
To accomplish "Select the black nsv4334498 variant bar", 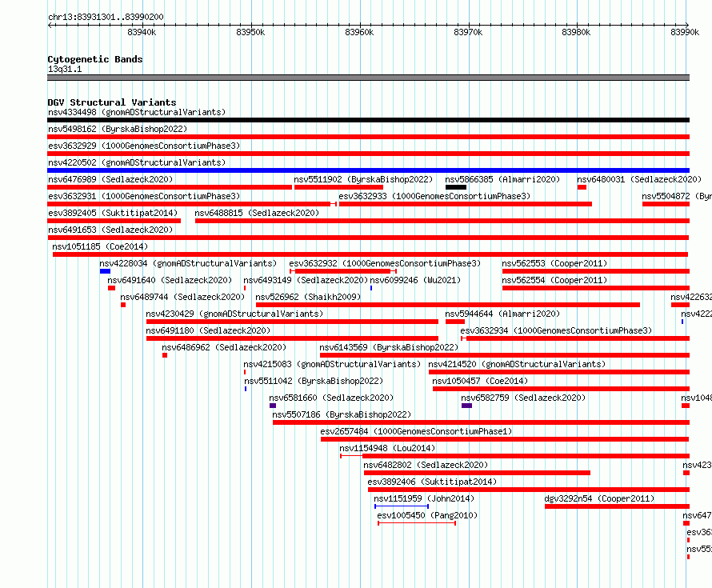I will tap(368, 120).
